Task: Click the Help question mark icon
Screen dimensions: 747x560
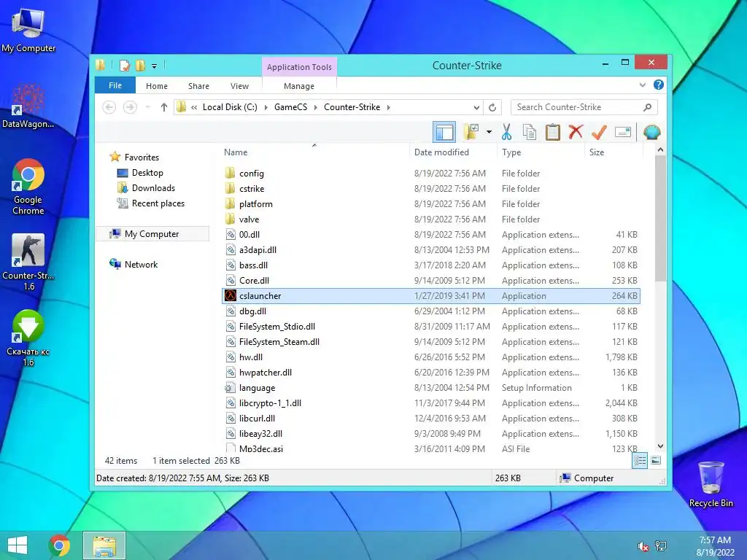Action: 659,85
